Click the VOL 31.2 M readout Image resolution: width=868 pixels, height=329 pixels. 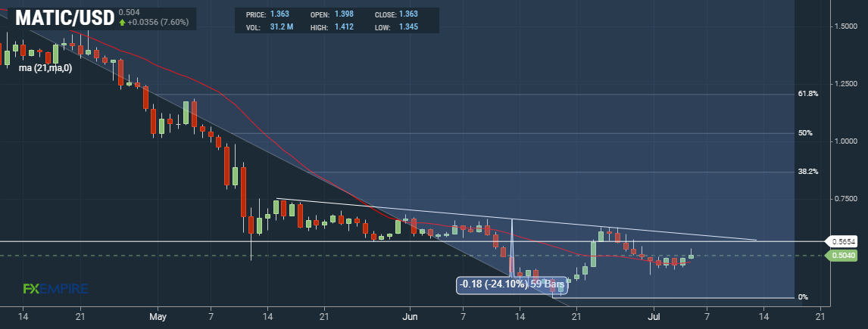[270, 26]
